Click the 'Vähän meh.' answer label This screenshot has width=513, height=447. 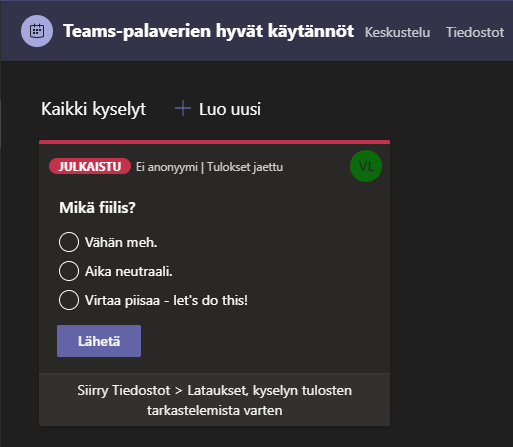(121, 242)
